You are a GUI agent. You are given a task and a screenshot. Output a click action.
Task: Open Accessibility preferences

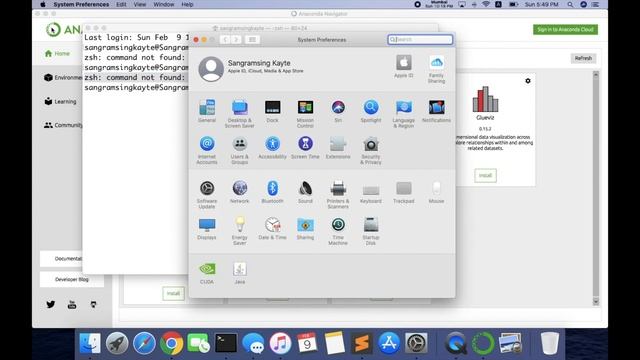click(x=272, y=147)
